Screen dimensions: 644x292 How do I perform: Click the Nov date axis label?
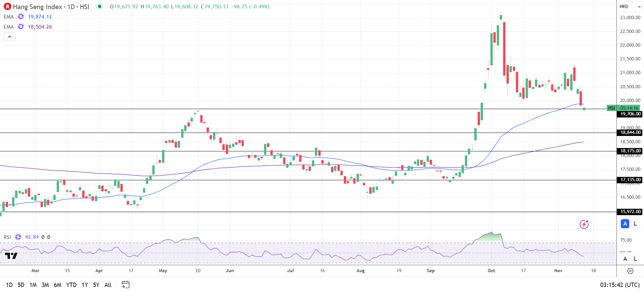point(558,271)
